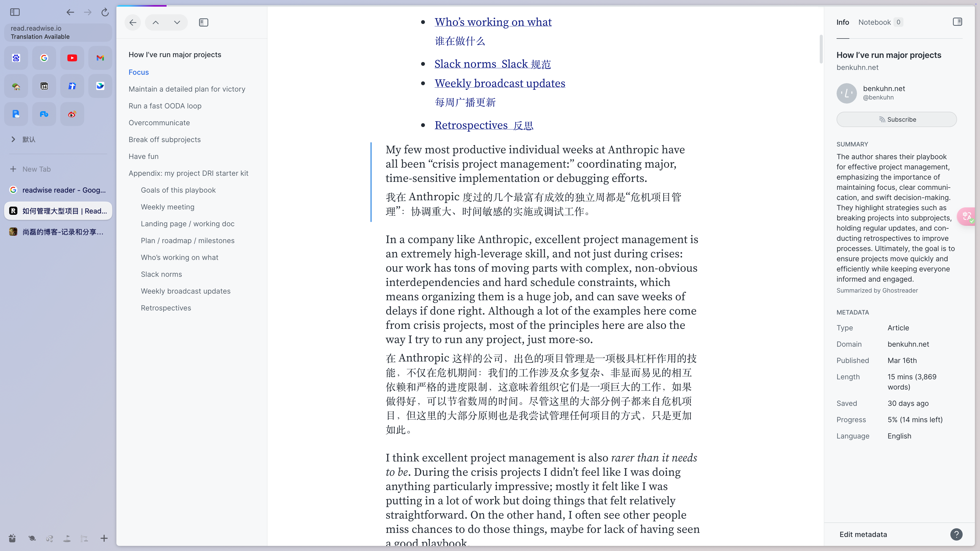Viewport: 980px width, 551px height.
Task: Expand the 默认 folder
Action: [x=13, y=139]
